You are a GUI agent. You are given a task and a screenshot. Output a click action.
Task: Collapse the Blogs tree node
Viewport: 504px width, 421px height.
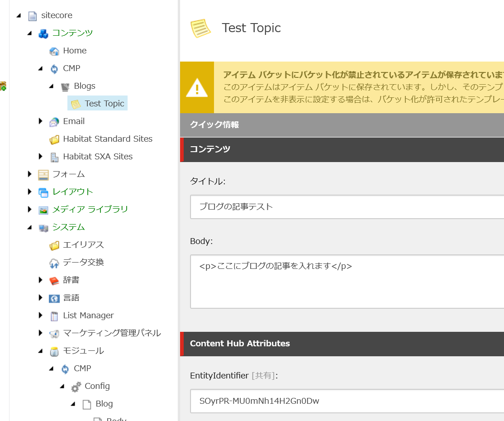click(x=52, y=86)
